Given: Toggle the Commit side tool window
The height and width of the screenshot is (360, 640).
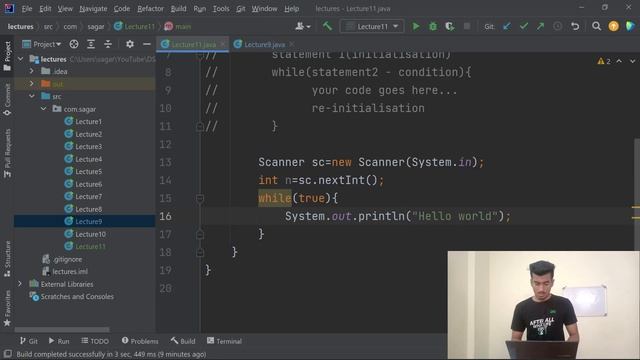Looking at the screenshot, I should tap(7, 100).
